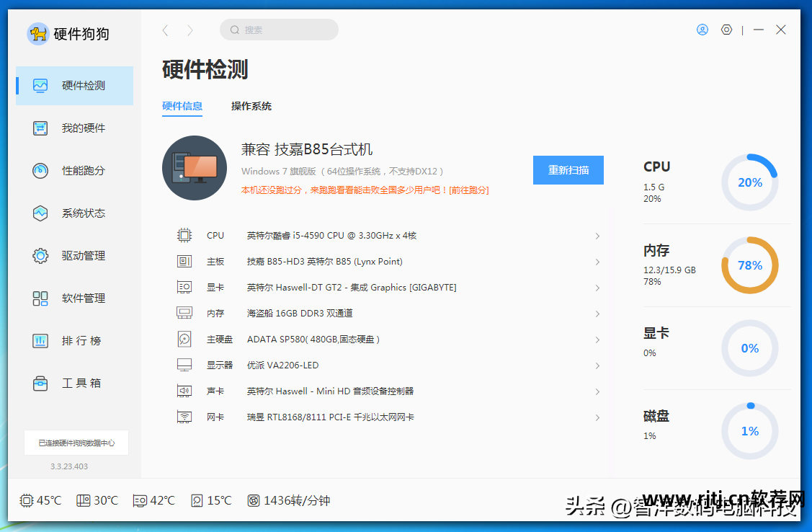Click the 海盗船 16GB DDR3 memory text

[300, 314]
